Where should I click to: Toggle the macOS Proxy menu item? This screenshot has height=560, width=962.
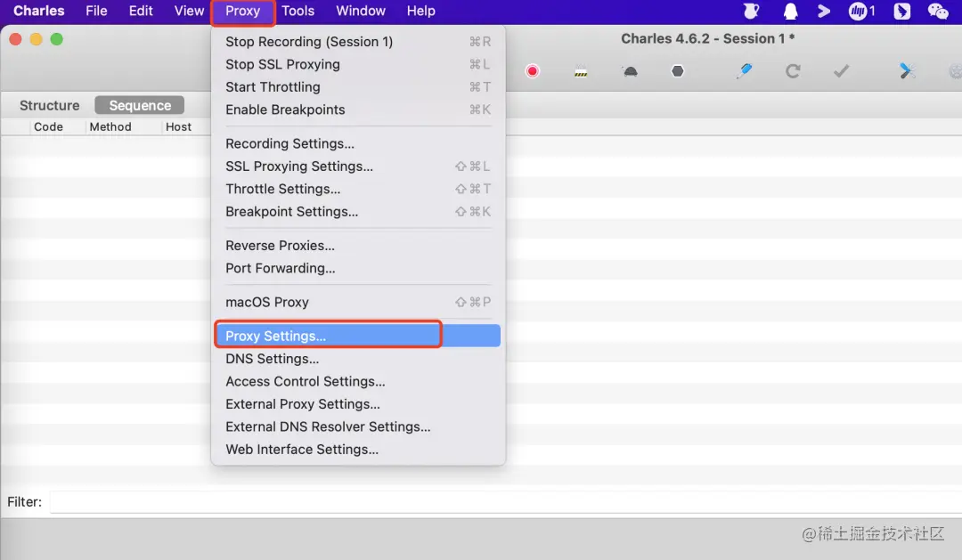[358, 303]
